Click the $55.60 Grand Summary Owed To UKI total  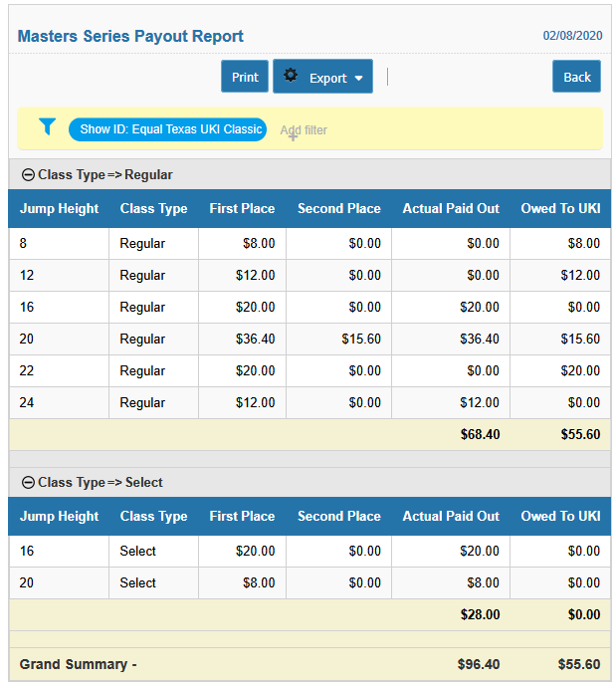point(579,664)
